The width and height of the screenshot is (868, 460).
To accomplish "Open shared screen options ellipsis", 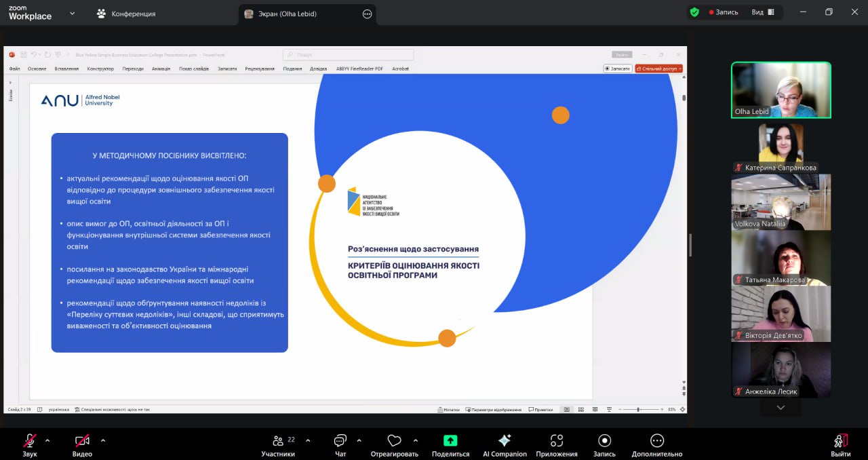I will 368,14.
